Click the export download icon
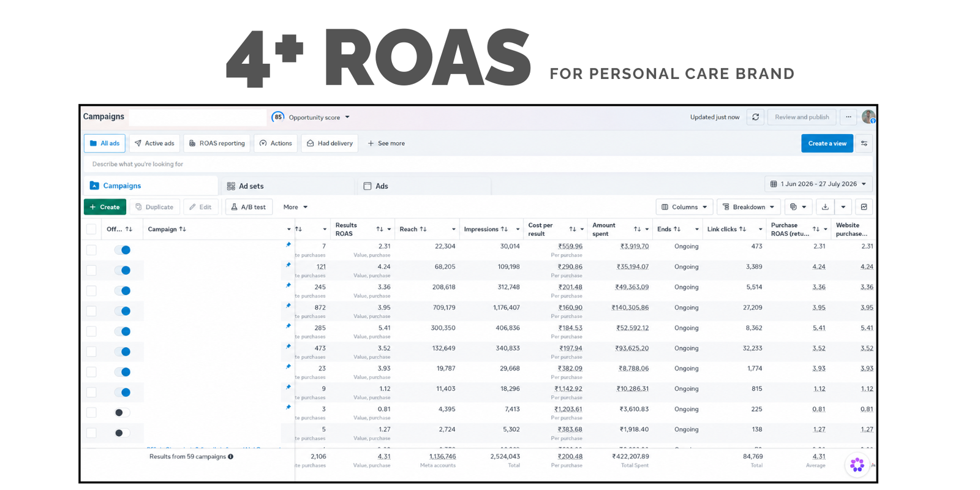The height and width of the screenshot is (490, 980). [825, 207]
